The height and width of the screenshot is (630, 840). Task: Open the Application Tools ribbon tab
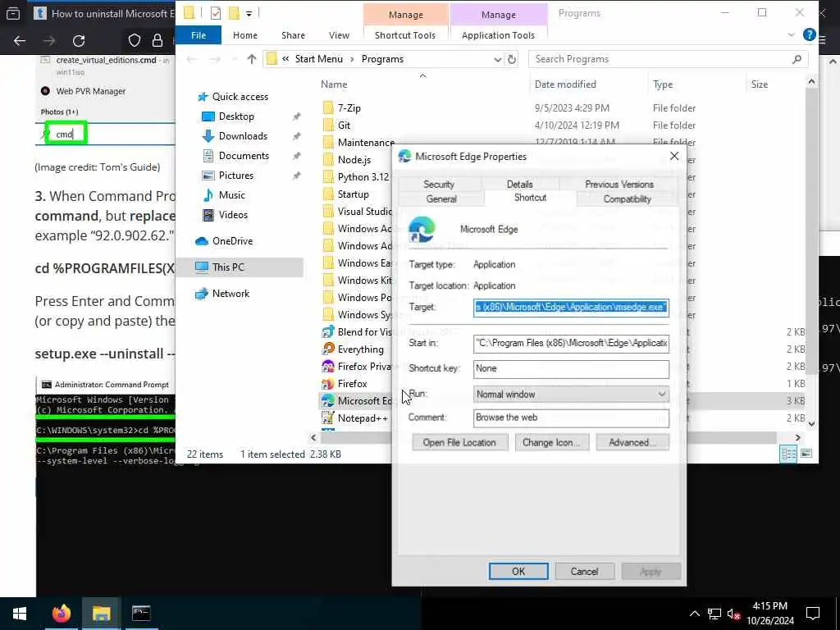pos(498,35)
